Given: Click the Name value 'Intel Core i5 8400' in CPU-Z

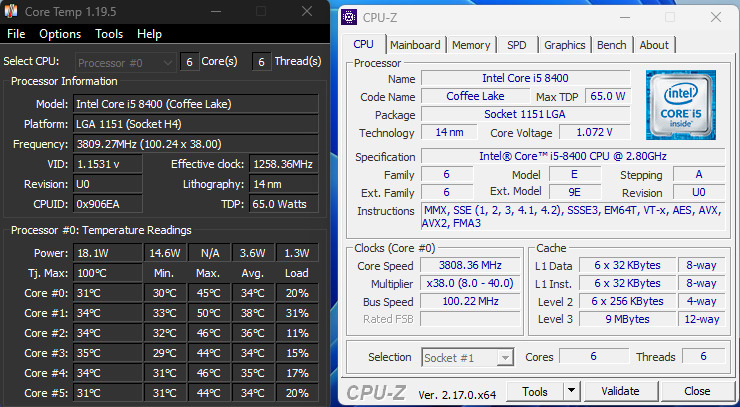Looking at the screenshot, I should [525, 78].
